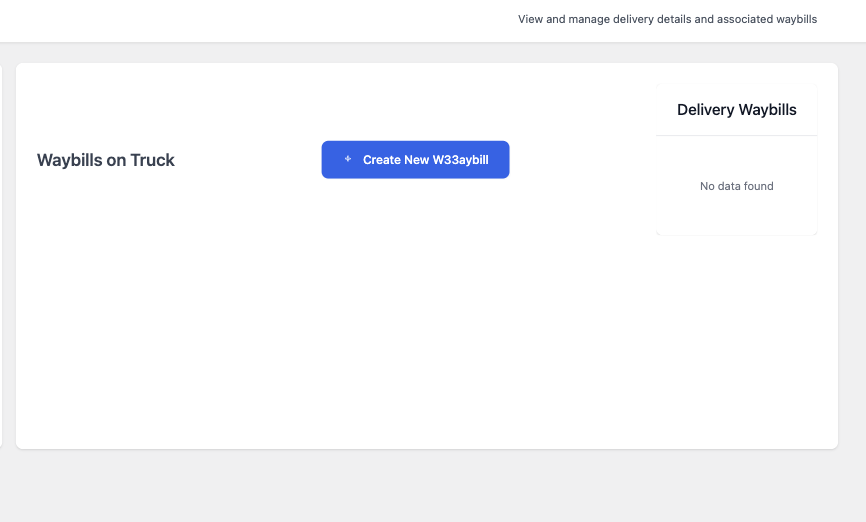Select the Waybills on Truck heading
Screen dimensions: 866x522
click(x=105, y=160)
